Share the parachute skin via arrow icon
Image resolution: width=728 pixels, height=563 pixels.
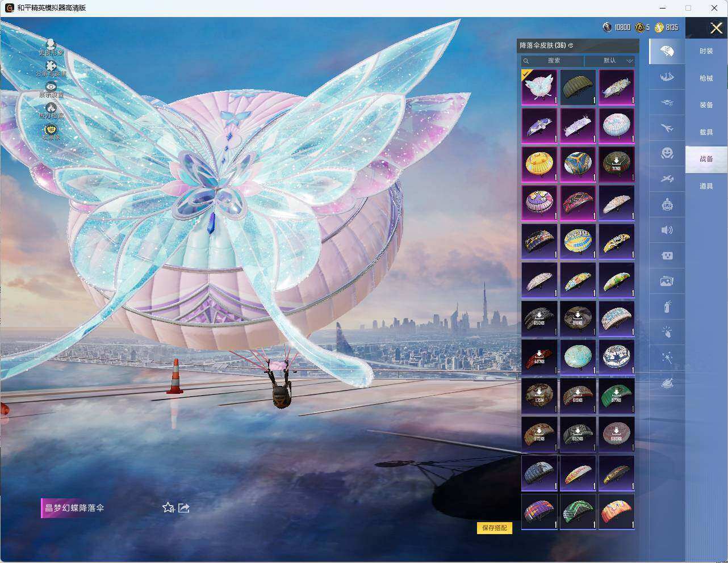click(183, 507)
